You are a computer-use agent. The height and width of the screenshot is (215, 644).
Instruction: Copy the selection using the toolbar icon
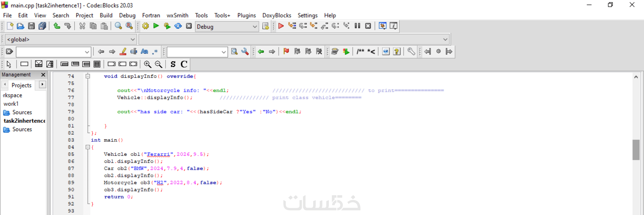point(93,26)
